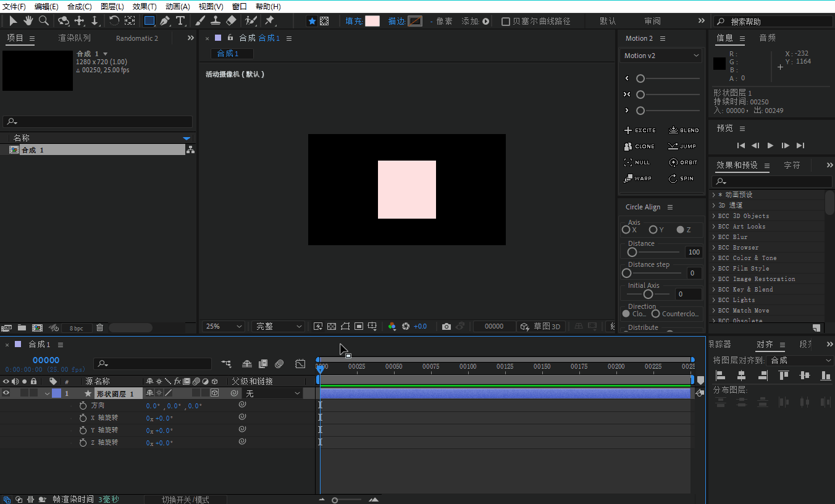
Task: Open the 完整 resolution dropdown
Action: pos(279,326)
